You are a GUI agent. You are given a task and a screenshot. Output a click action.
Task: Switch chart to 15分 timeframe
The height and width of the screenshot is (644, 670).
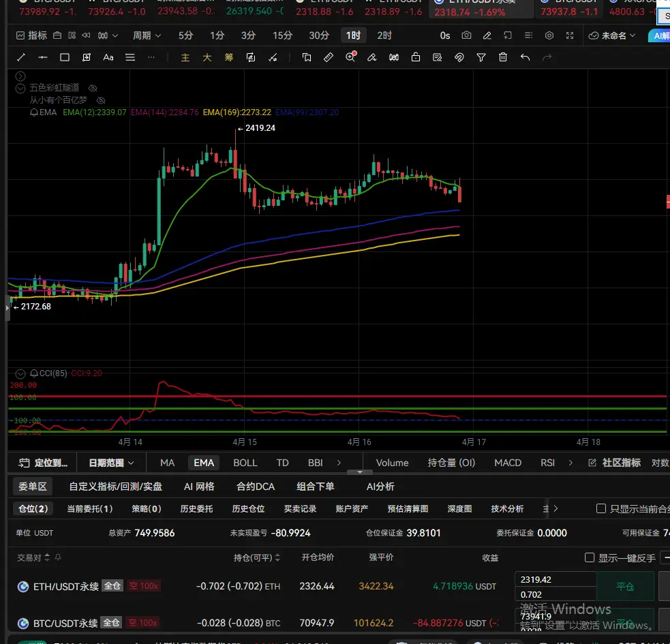[282, 35]
